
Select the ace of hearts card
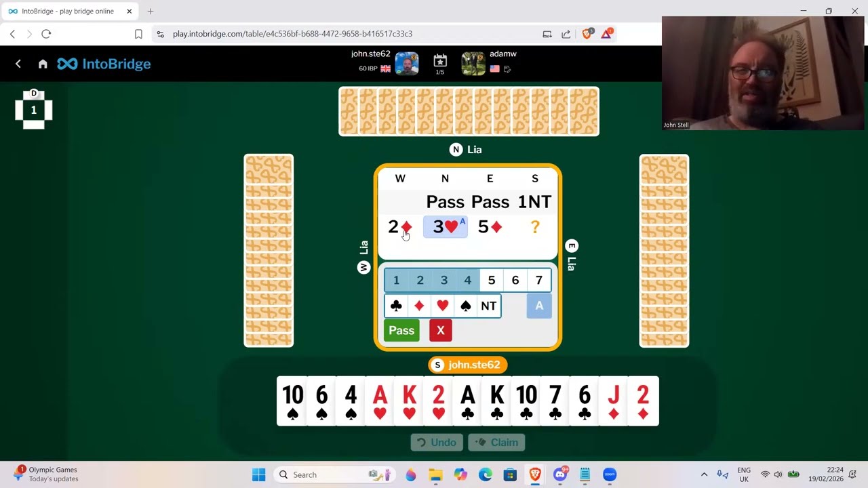380,401
